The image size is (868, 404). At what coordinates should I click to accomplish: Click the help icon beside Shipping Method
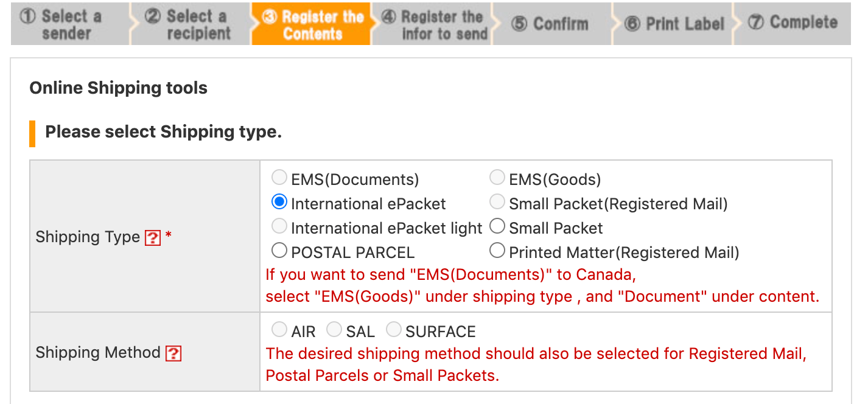173,353
